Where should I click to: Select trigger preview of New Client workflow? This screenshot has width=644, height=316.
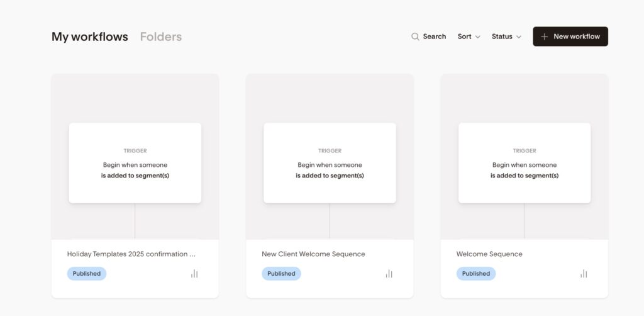point(330,163)
